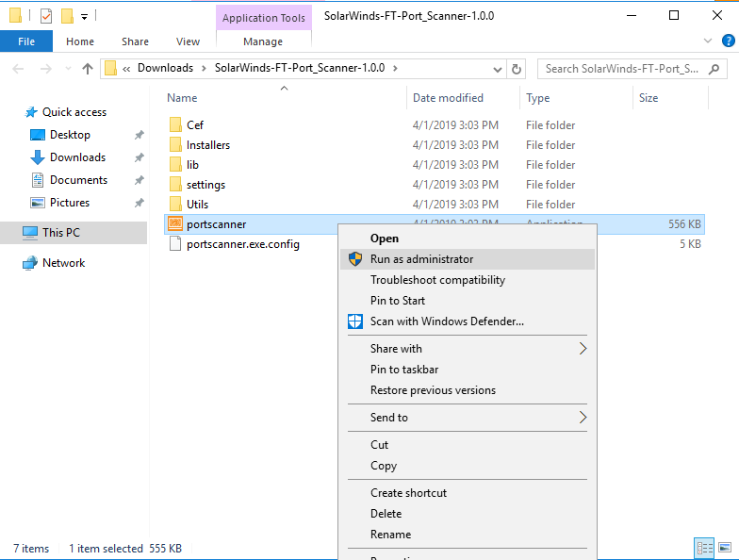739x560 pixels.
Task: Click the search magnifier icon
Action: 714,69
